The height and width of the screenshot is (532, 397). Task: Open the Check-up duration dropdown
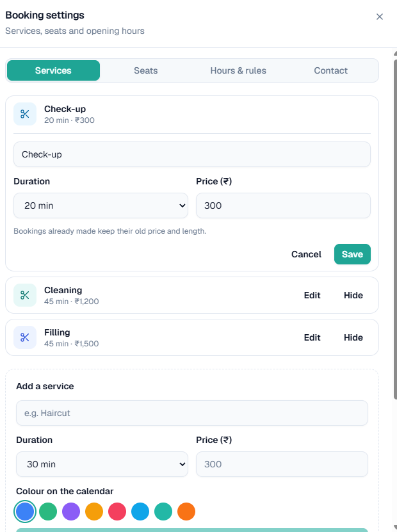tap(101, 206)
